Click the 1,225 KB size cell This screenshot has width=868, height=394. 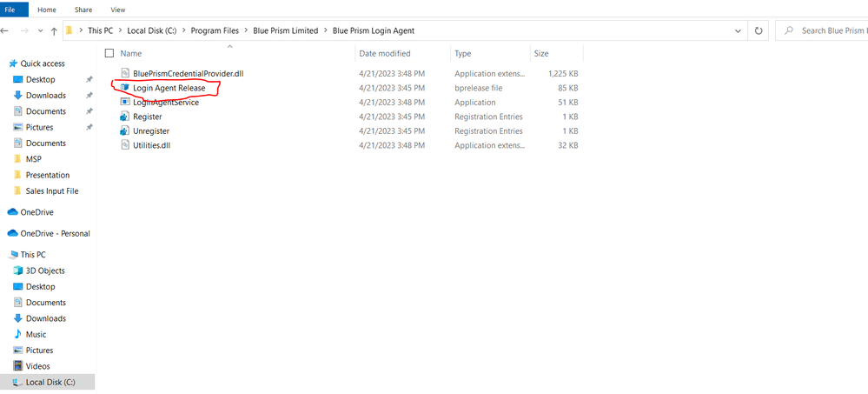[563, 74]
